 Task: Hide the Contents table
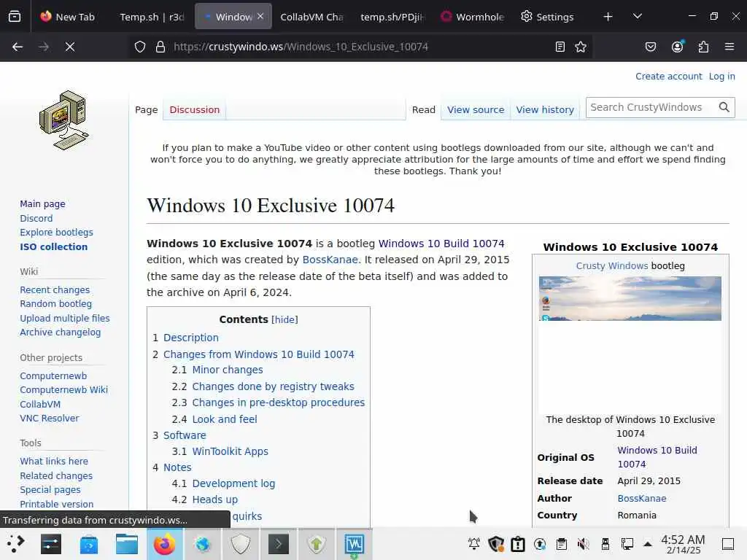[285, 319]
